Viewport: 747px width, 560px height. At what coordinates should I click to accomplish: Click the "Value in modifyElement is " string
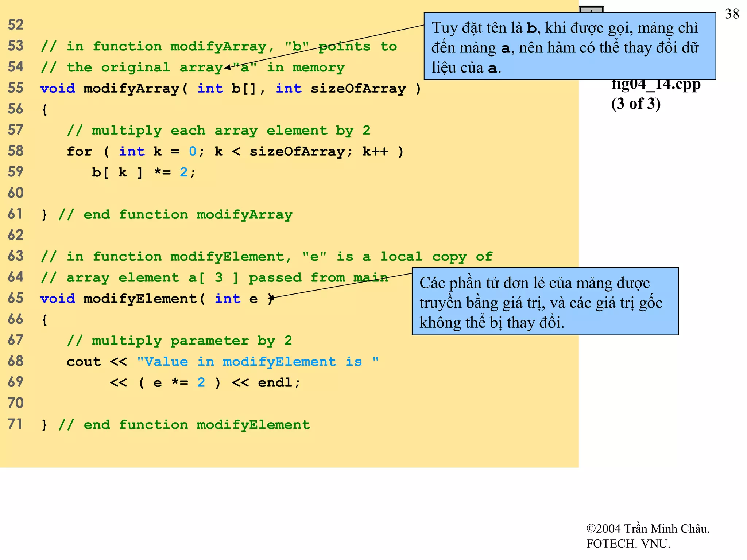(258, 362)
